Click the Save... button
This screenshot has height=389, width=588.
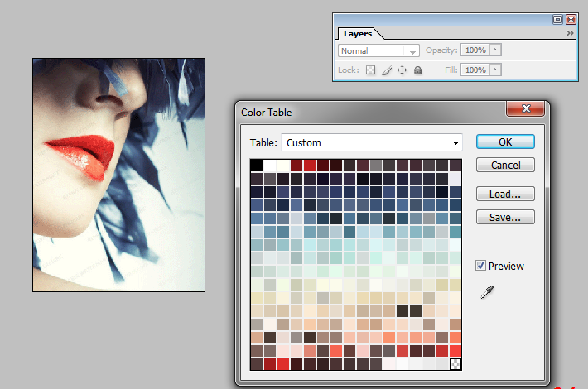[x=505, y=217]
